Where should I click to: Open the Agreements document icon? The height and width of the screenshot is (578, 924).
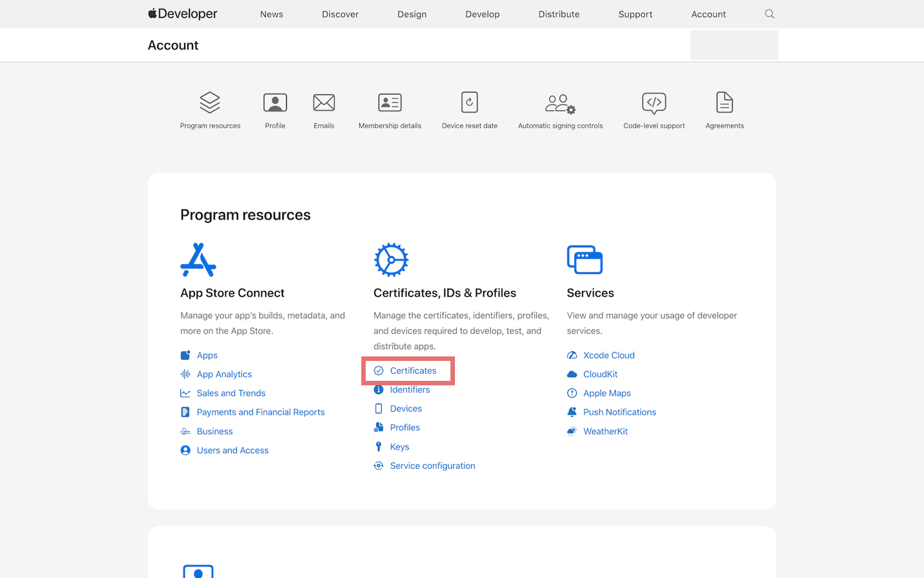point(724,103)
